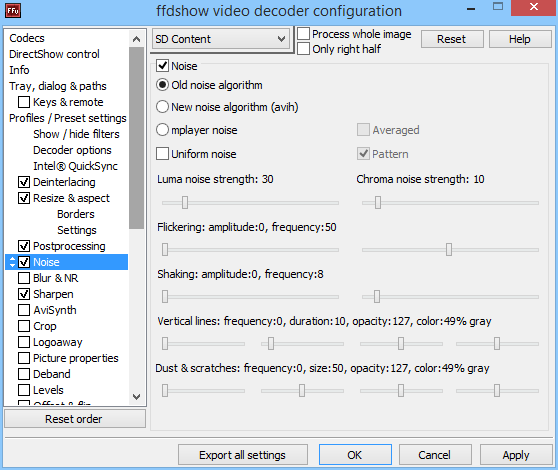Screen dimensions: 558x470
Task: Open the SD Content preset dropdown
Action: (x=221, y=39)
